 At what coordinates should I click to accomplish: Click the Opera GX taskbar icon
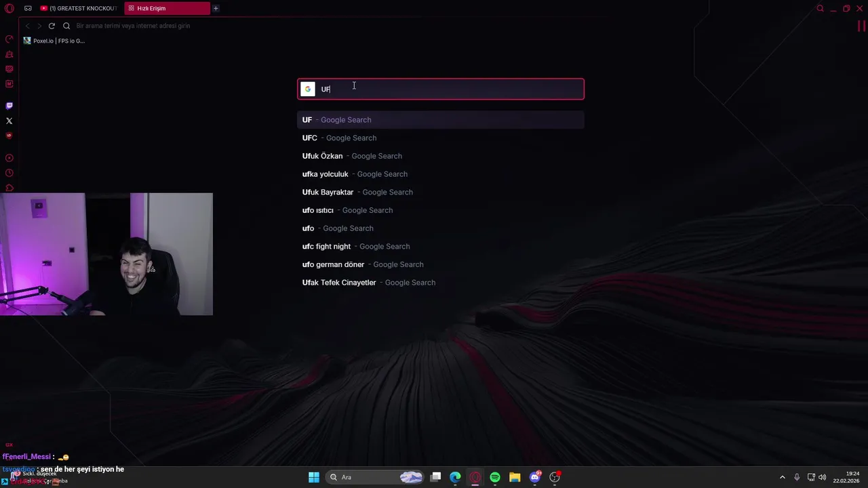pyautogui.click(x=475, y=477)
